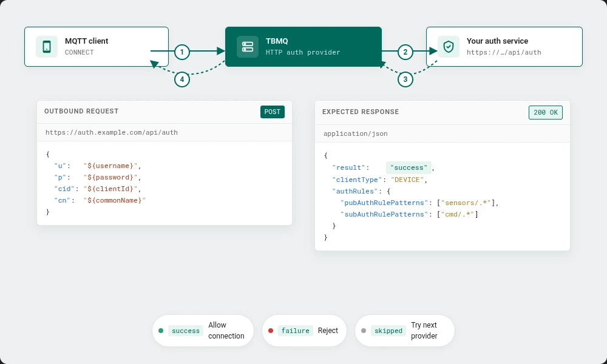Select the HTTP auth provider subtitle
The width and height of the screenshot is (607, 364).
pos(303,52)
